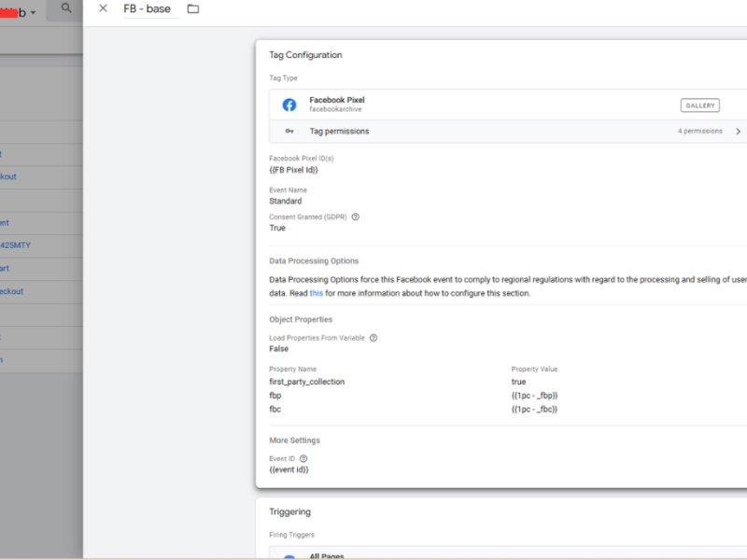Click the Standard event name value
The width and height of the screenshot is (747, 560).
tap(286, 201)
